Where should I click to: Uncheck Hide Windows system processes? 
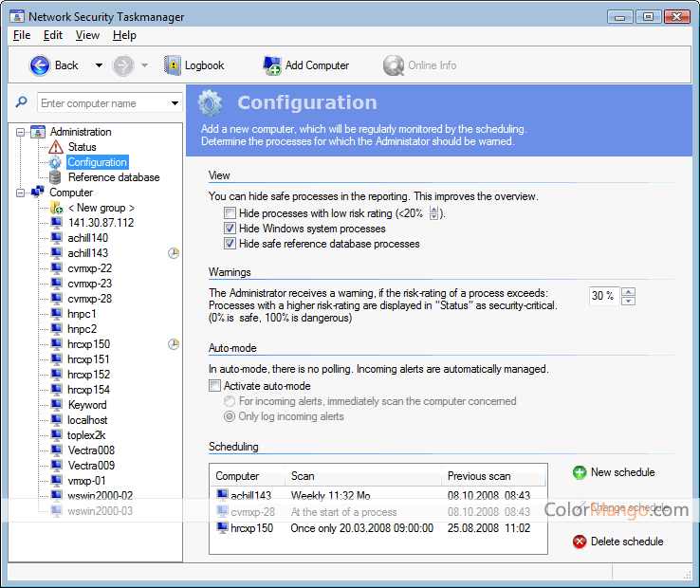point(230,229)
